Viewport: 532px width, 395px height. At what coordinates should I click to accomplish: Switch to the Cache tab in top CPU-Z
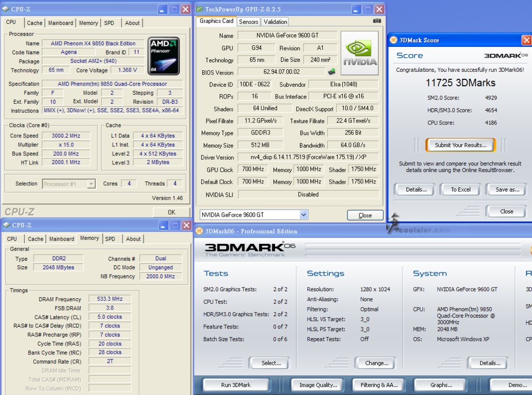tap(35, 23)
